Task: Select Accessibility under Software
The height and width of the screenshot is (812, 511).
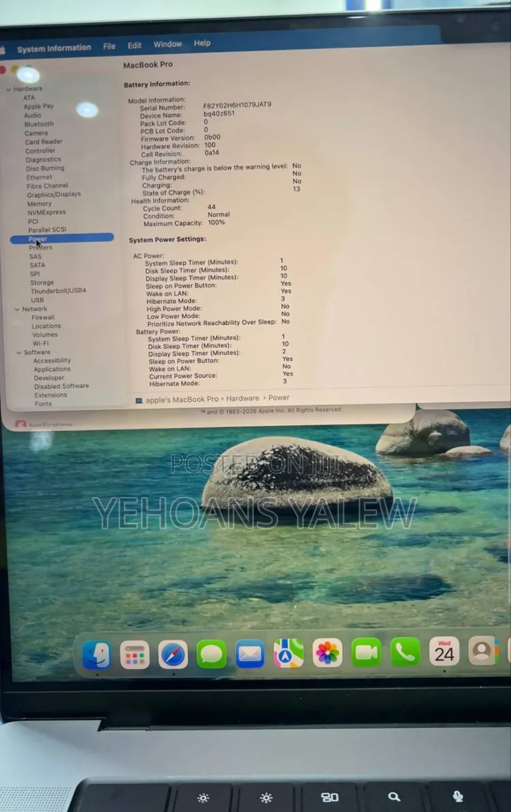Action: pos(52,360)
